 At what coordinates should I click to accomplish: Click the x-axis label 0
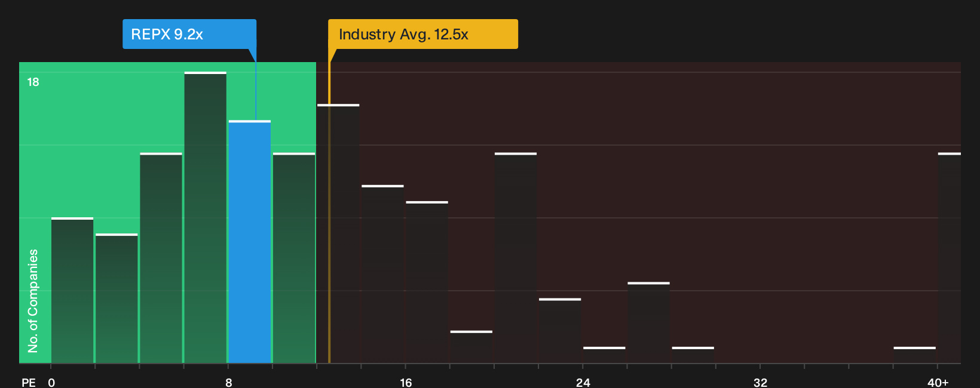coord(51,383)
